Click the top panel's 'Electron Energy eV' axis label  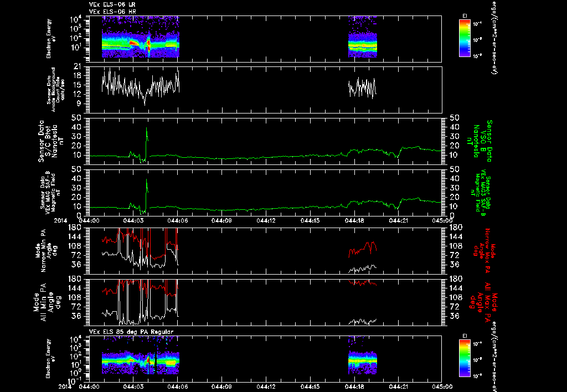51,38
